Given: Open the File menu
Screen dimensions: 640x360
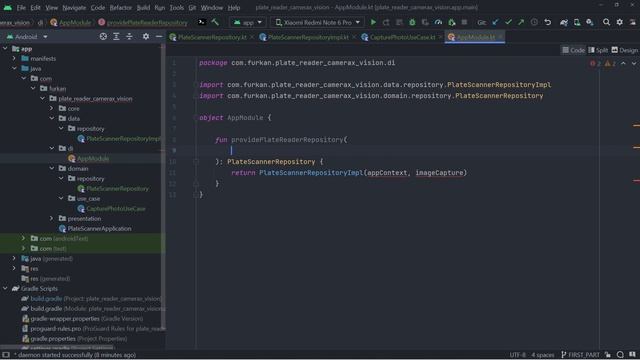Looking at the screenshot, I should 21,7.
